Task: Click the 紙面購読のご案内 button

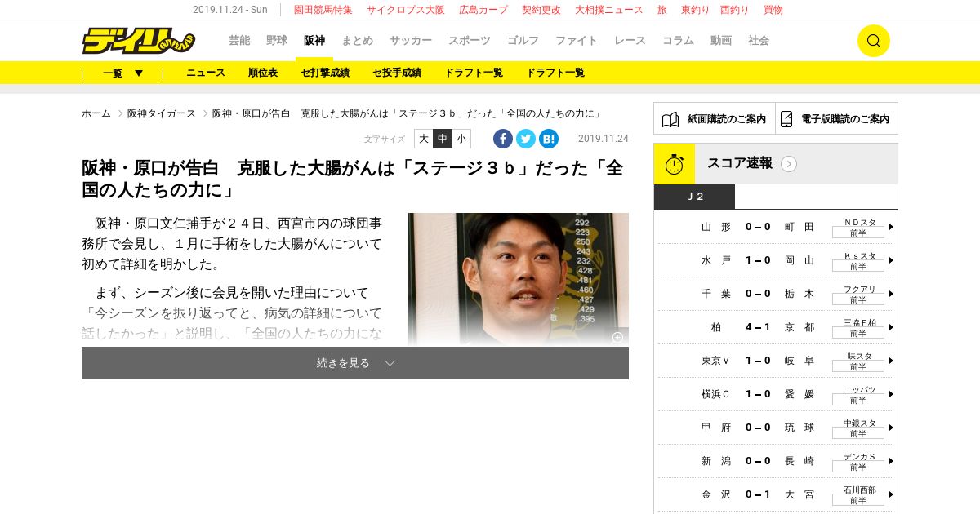Action: coord(715,118)
